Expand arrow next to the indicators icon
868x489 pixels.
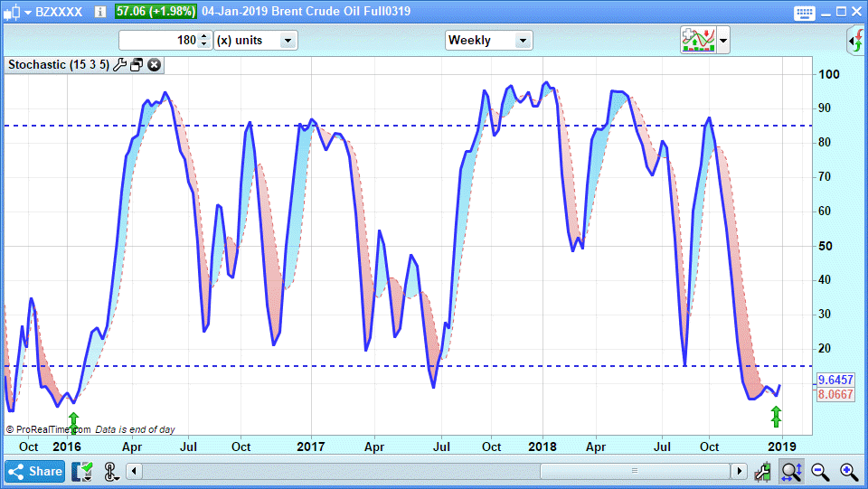pyautogui.click(x=723, y=41)
